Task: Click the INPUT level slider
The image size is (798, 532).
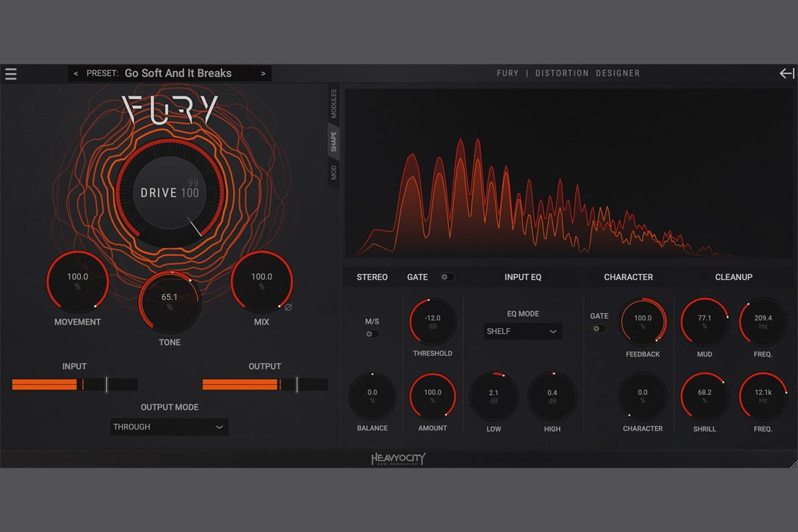Action: click(x=74, y=384)
